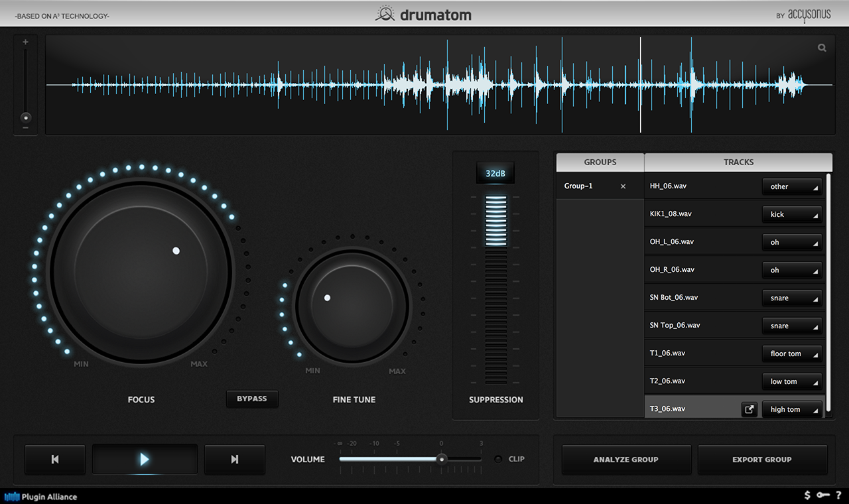This screenshot has width=849, height=504.
Task: Open the type dropdown for SN Top_06.wav
Action: (x=792, y=326)
